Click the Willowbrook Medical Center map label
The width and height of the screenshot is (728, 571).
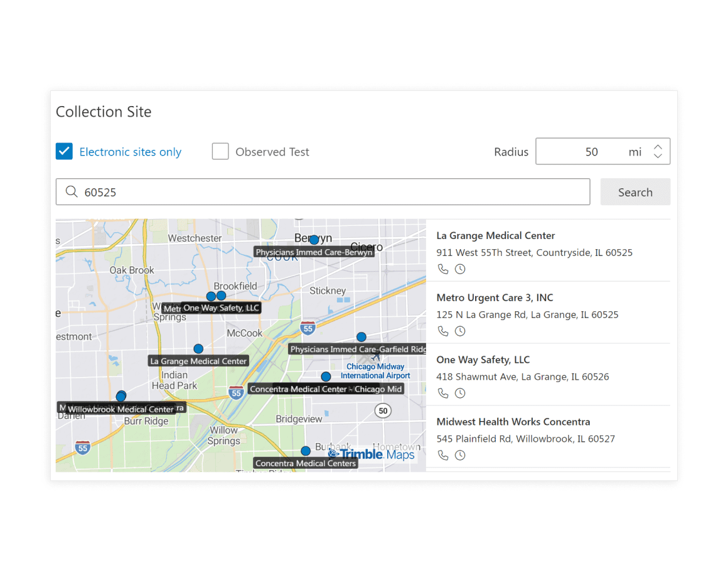[120, 409]
